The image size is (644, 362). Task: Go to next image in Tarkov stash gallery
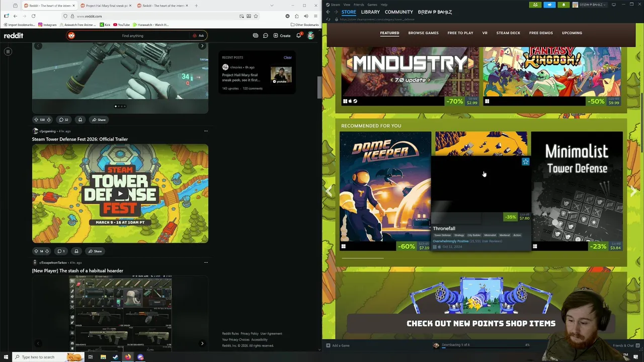pos(202,343)
